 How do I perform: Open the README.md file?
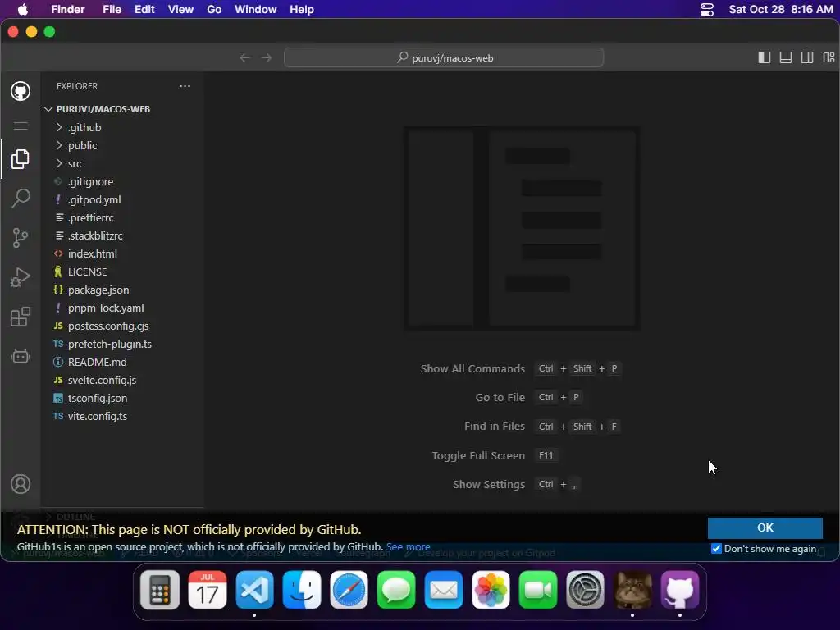[121, 362]
